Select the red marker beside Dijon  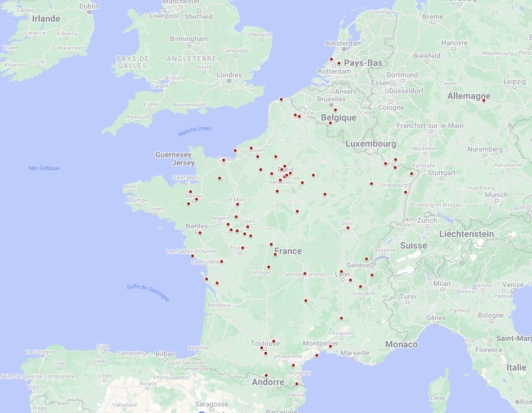pos(347,228)
